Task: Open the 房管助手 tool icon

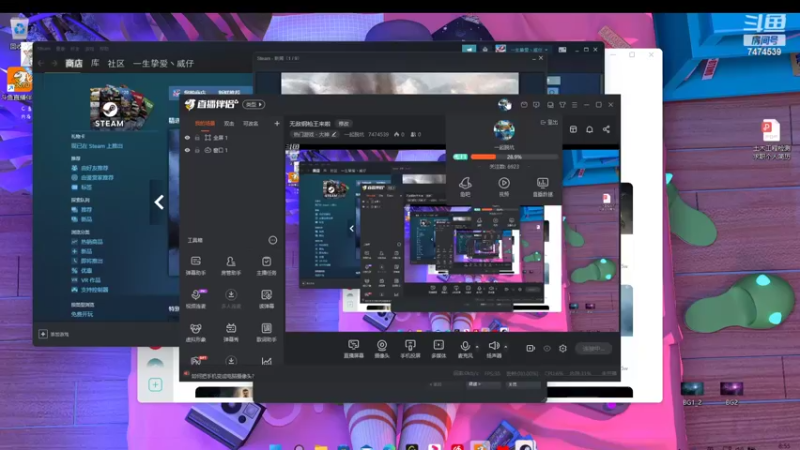Action: pyautogui.click(x=231, y=266)
